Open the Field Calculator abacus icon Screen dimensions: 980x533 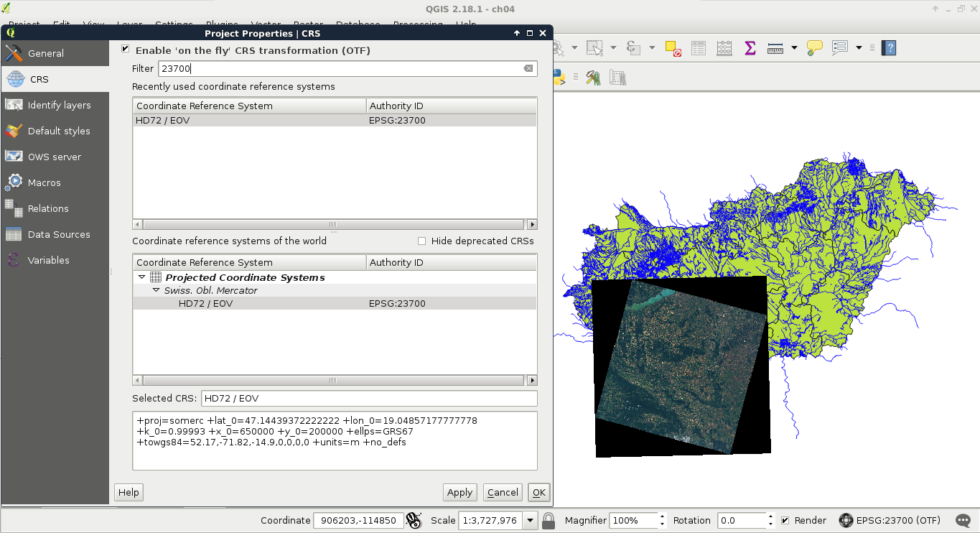click(724, 48)
